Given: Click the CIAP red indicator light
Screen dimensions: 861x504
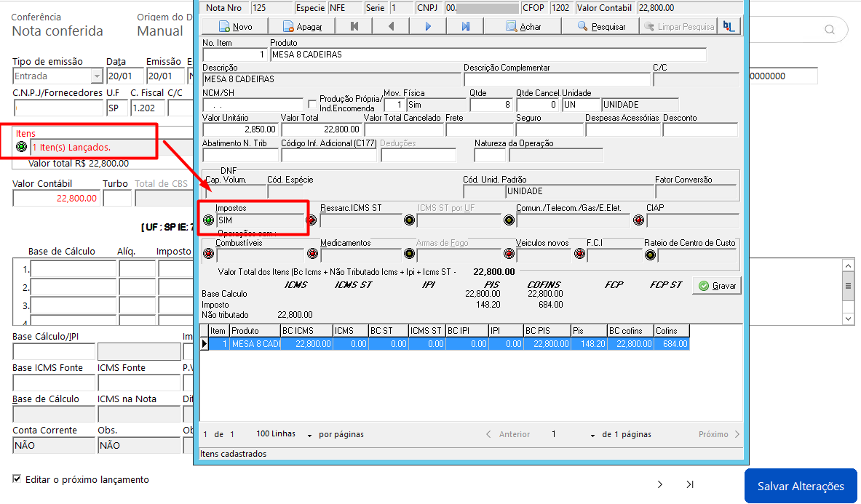Looking at the screenshot, I should tap(638, 220).
